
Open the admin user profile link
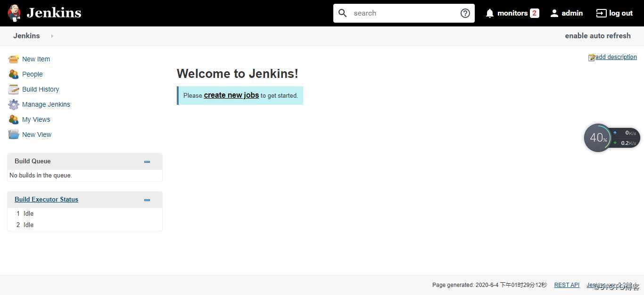[572, 13]
